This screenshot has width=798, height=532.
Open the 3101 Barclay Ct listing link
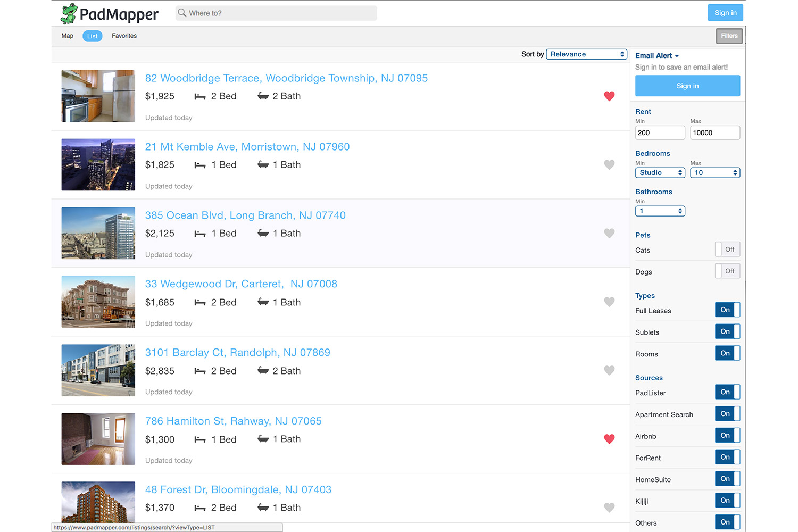click(238, 352)
